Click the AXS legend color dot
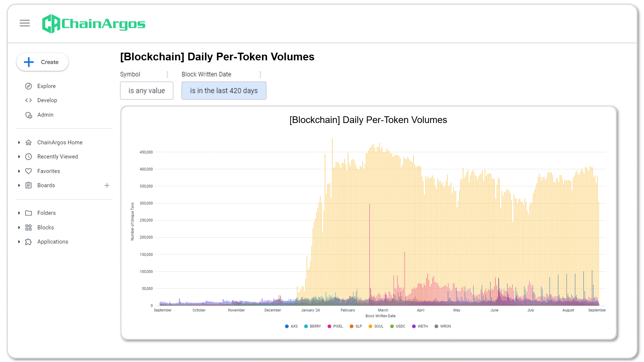The height and width of the screenshot is (362, 644). [x=287, y=326]
